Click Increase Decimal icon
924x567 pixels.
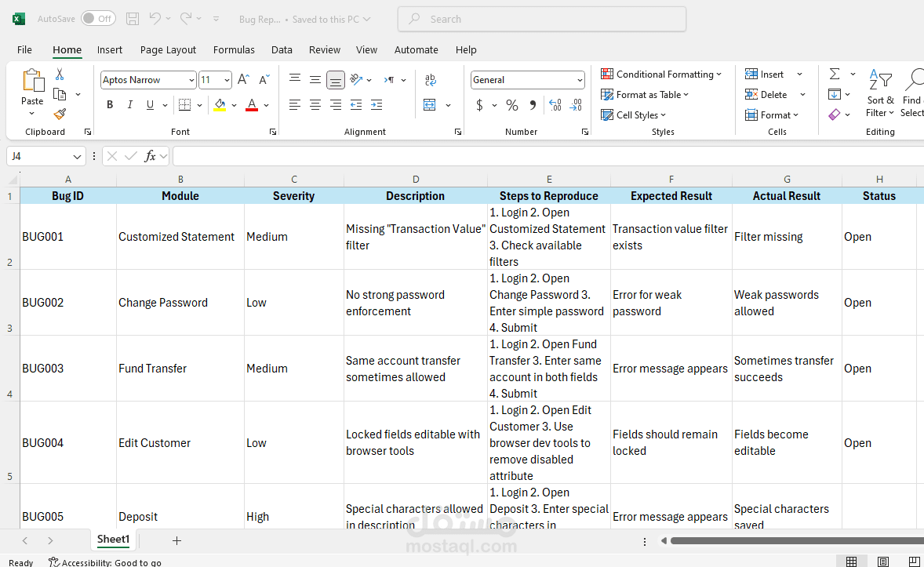click(x=555, y=105)
